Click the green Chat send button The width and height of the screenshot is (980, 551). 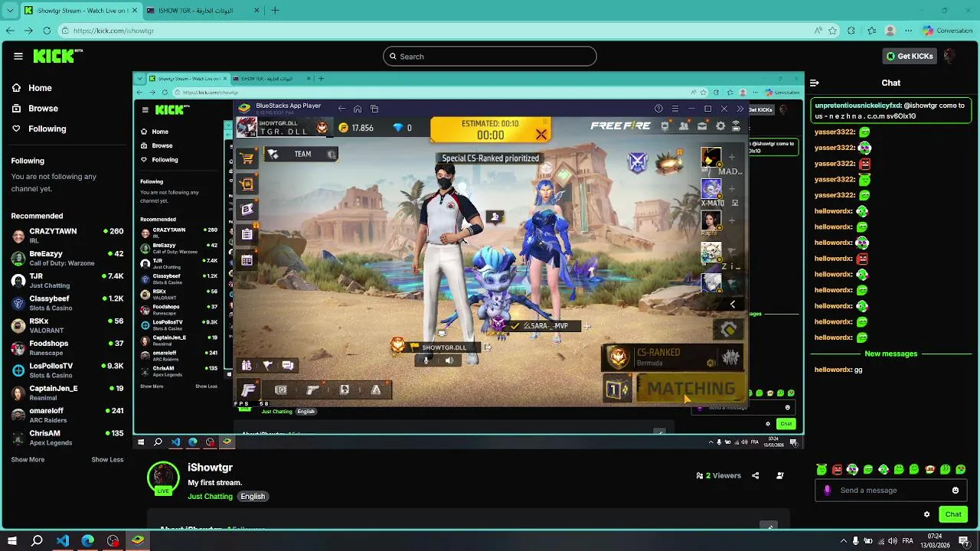coord(953,514)
